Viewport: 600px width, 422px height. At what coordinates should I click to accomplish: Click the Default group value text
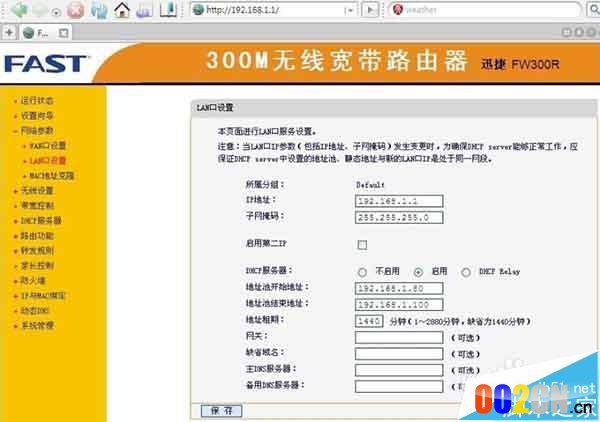coord(370,185)
